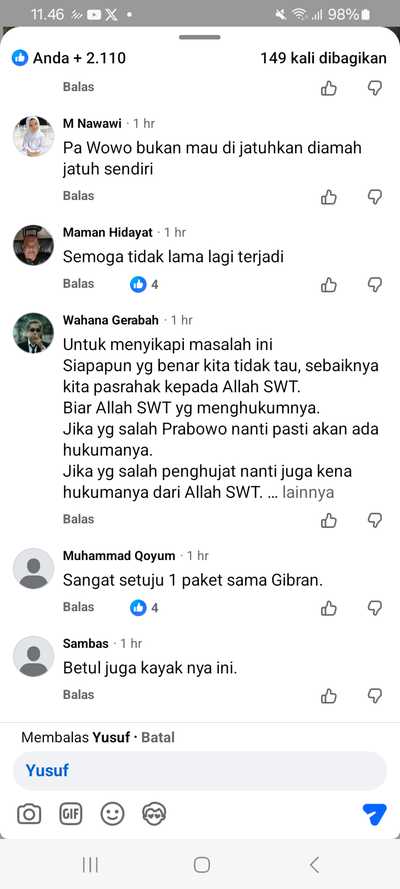
Task: Cancel the reply by tapping Batal
Action: 158,738
